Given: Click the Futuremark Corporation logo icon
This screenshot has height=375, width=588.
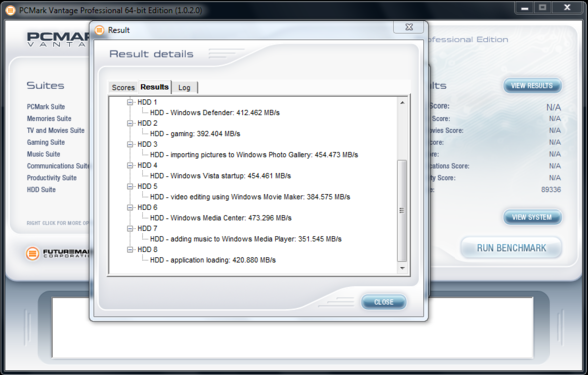Looking at the screenshot, I should pos(33,254).
